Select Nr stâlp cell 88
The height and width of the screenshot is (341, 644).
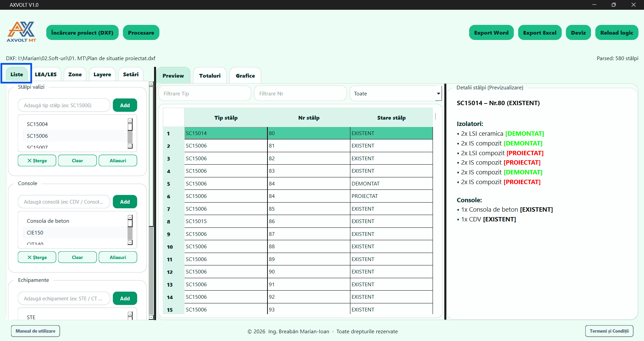coord(309,246)
